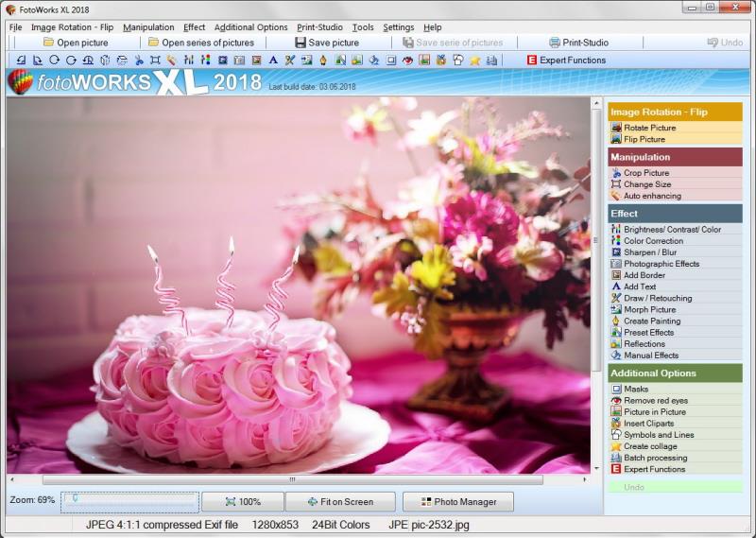Click the Morph Picture toolbar icon
Screen dimensions: 756x538
(x=306, y=60)
